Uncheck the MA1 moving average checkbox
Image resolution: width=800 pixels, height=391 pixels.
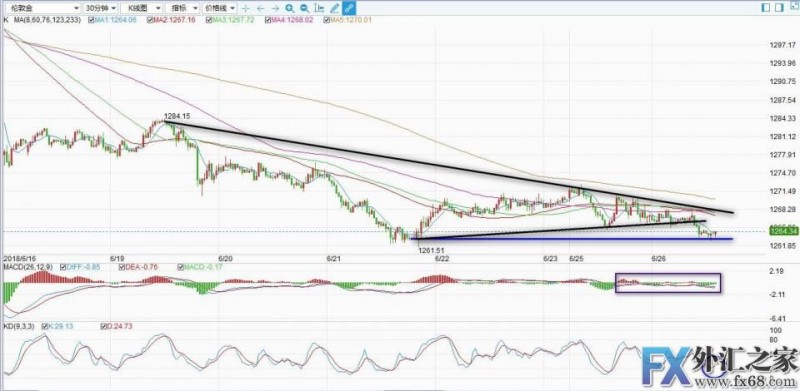[x=91, y=20]
